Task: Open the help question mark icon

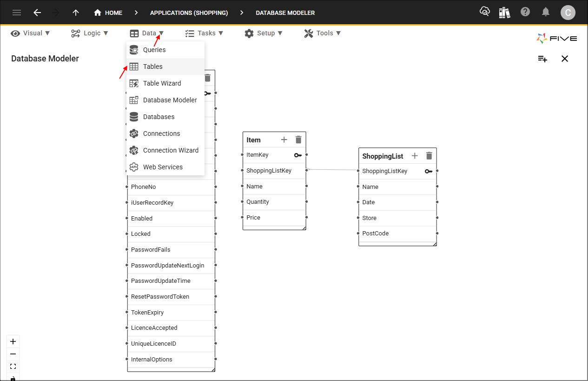Action: click(x=525, y=12)
